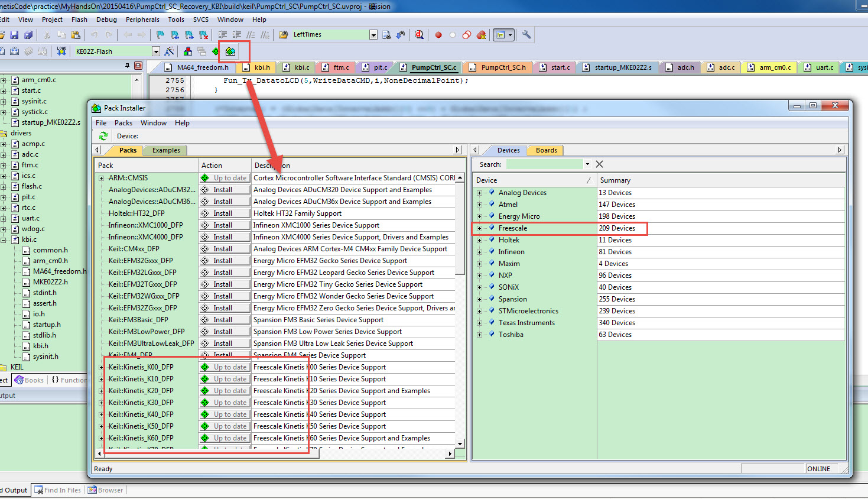Viewport: 868px width, 499px height.
Task: Expand the Keil::Kinetis_K00_DFP pack row
Action: (x=102, y=367)
